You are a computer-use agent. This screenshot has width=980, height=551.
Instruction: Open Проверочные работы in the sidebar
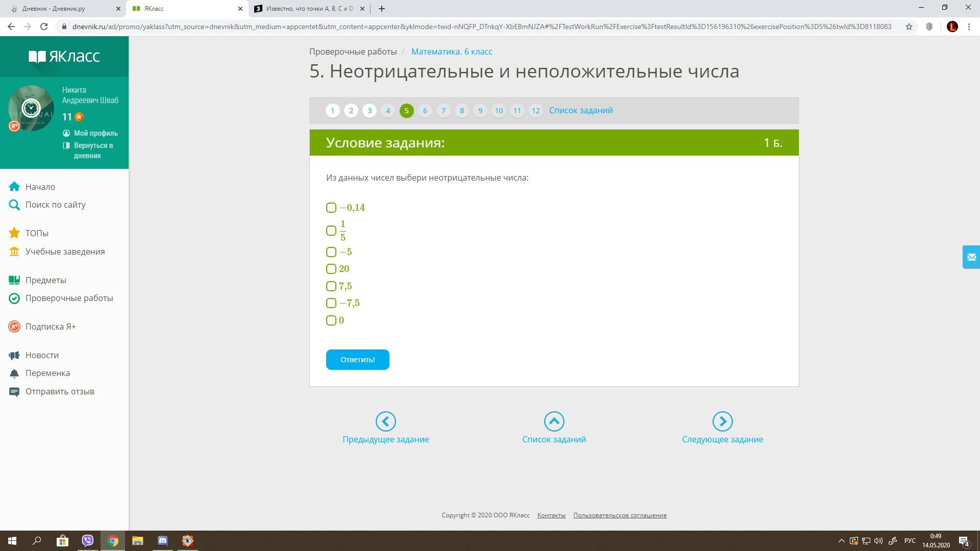coord(69,298)
